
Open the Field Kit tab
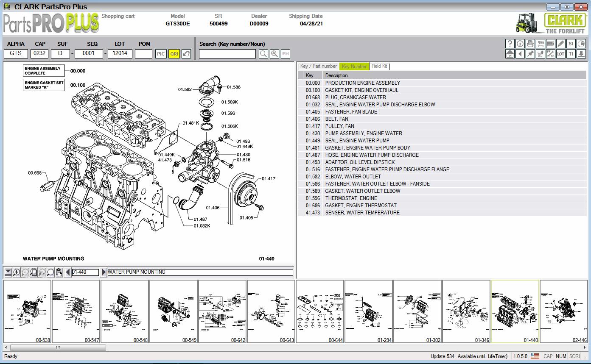379,66
